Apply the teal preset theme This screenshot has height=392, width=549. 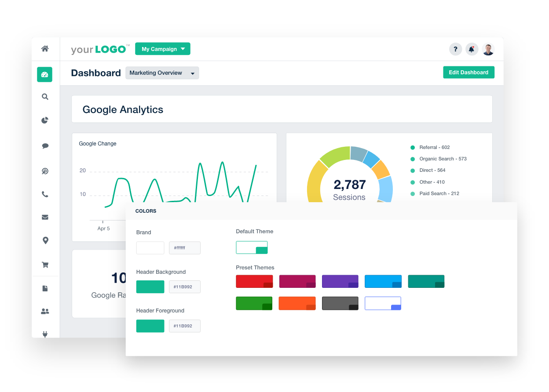(426, 281)
